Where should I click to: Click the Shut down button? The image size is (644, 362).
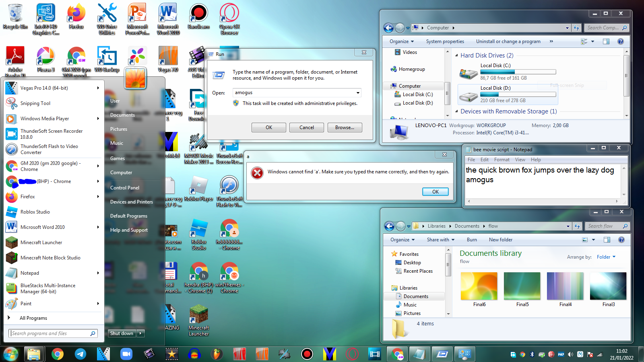122,333
